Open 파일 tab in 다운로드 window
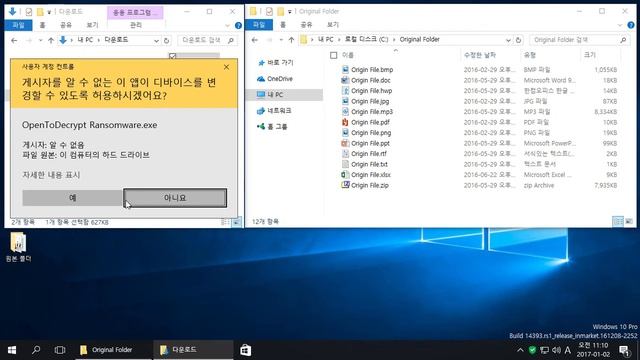Screen dimensions: 640x360 pyautogui.click(x=18, y=25)
